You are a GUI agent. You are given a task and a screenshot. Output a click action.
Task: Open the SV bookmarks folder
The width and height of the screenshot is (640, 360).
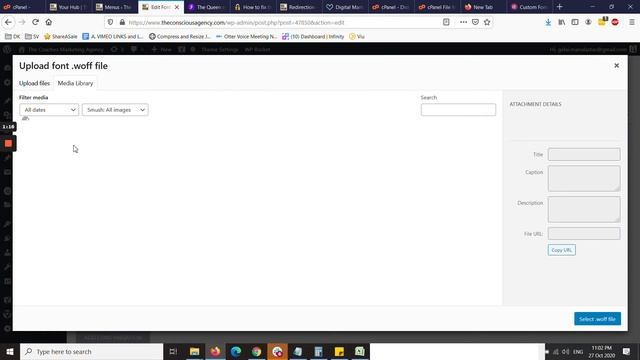(32, 36)
